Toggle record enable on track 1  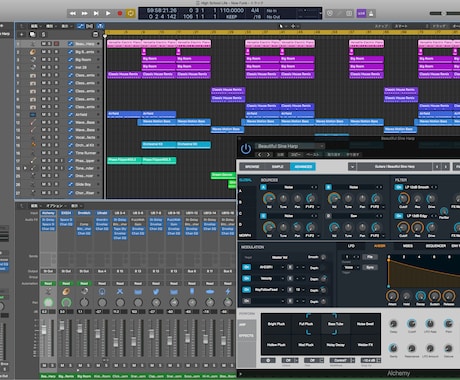(56, 44)
